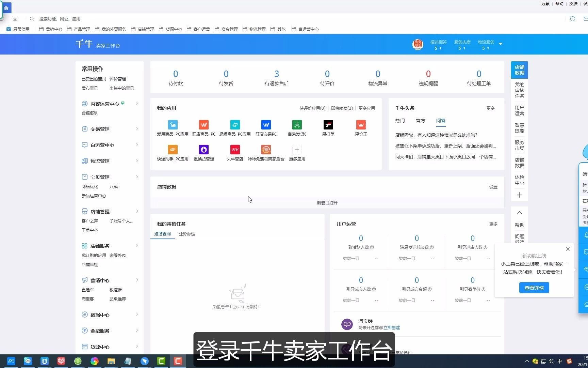The image size is (588, 368).
Task: Open 评价管理 link
Action: pos(117,79)
